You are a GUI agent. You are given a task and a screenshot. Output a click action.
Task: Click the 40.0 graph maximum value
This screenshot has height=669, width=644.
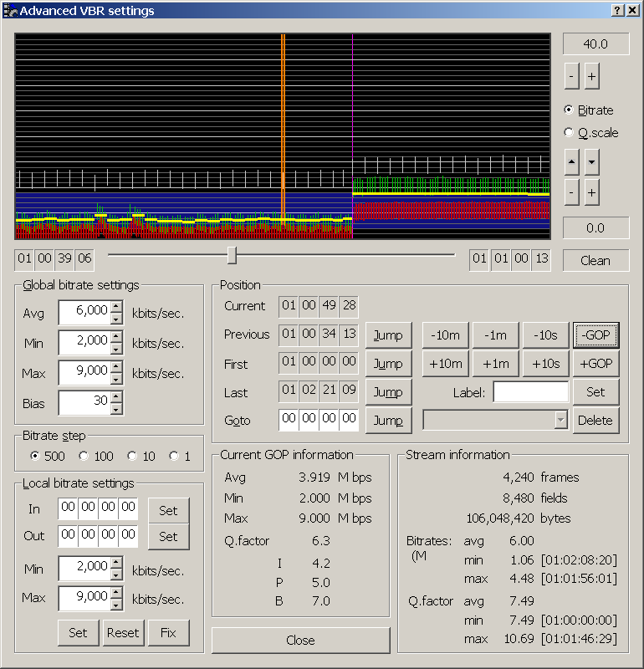(x=595, y=44)
